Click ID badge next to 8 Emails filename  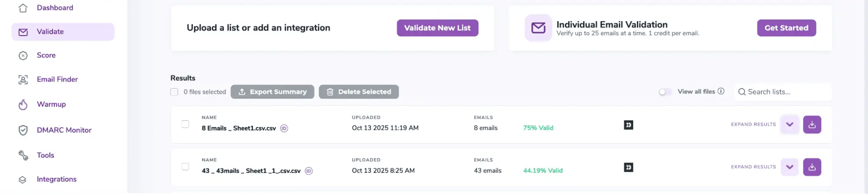(x=284, y=128)
